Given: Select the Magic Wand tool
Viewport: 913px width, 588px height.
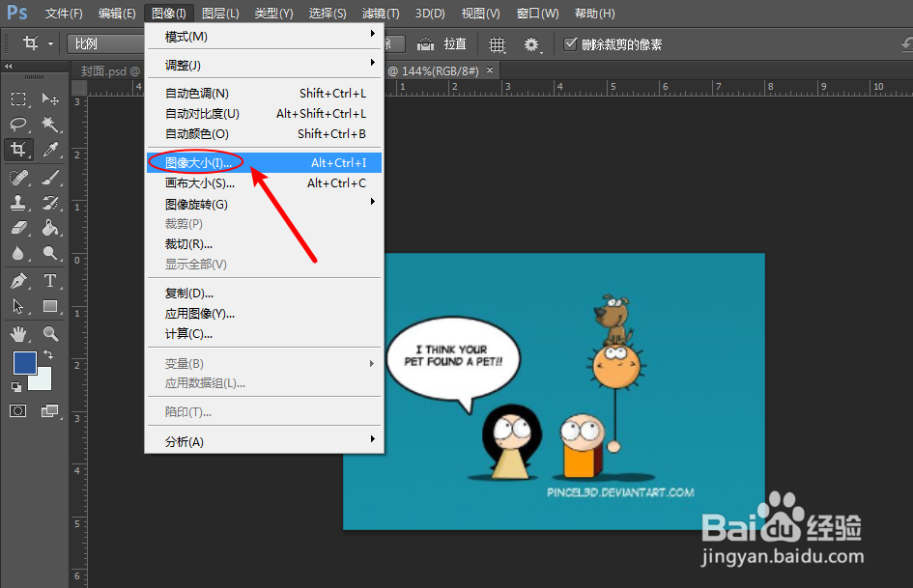Looking at the screenshot, I should (50, 124).
